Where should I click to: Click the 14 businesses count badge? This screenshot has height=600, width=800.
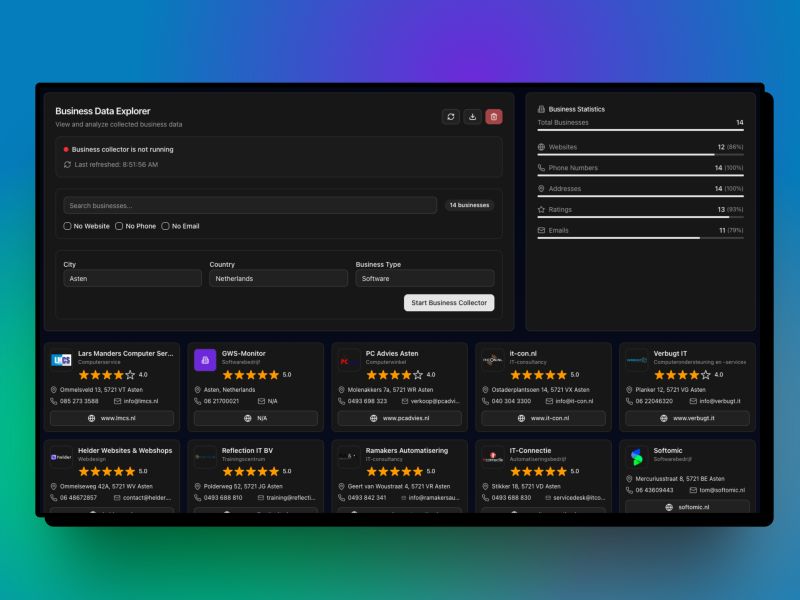coord(469,205)
